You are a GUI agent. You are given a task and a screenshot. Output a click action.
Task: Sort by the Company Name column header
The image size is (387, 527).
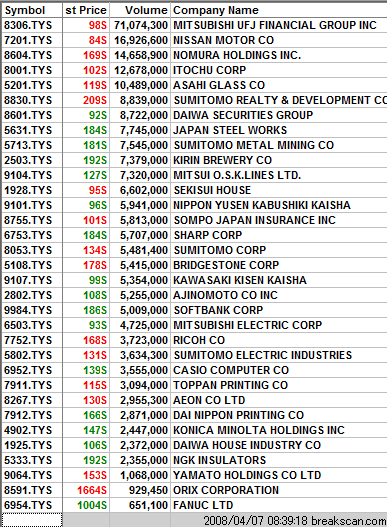point(279,10)
